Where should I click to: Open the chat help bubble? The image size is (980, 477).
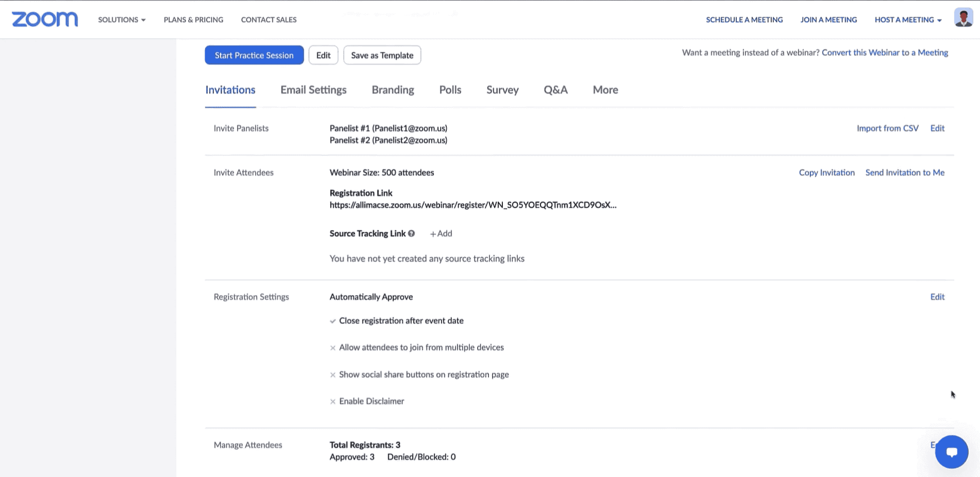pos(951,452)
